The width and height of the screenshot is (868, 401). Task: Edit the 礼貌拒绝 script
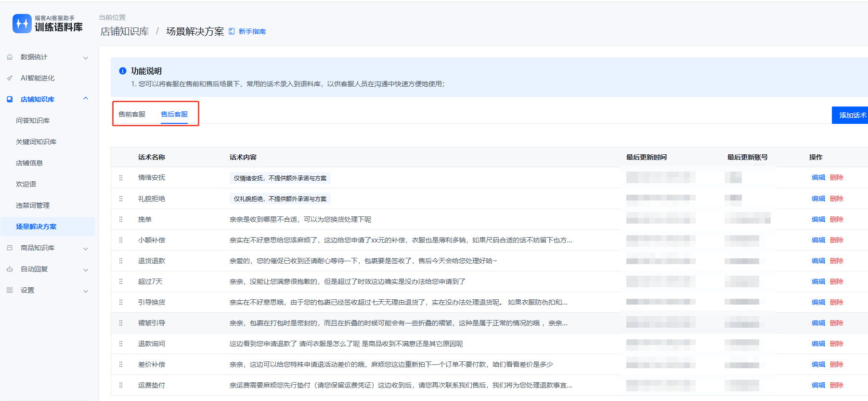tap(818, 199)
